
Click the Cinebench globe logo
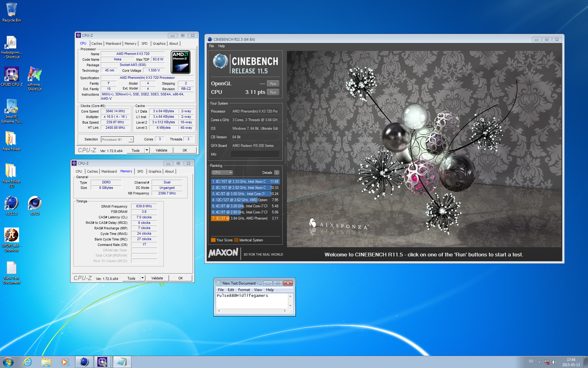pos(220,61)
